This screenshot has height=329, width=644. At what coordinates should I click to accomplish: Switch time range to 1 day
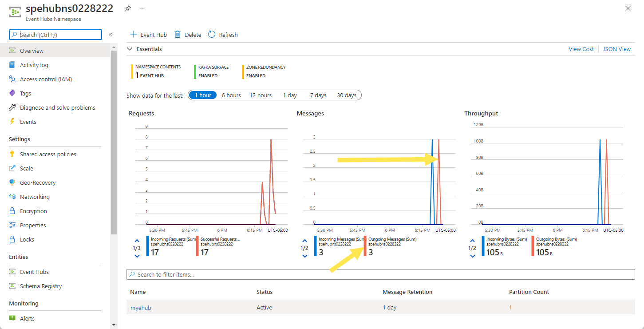[290, 95]
